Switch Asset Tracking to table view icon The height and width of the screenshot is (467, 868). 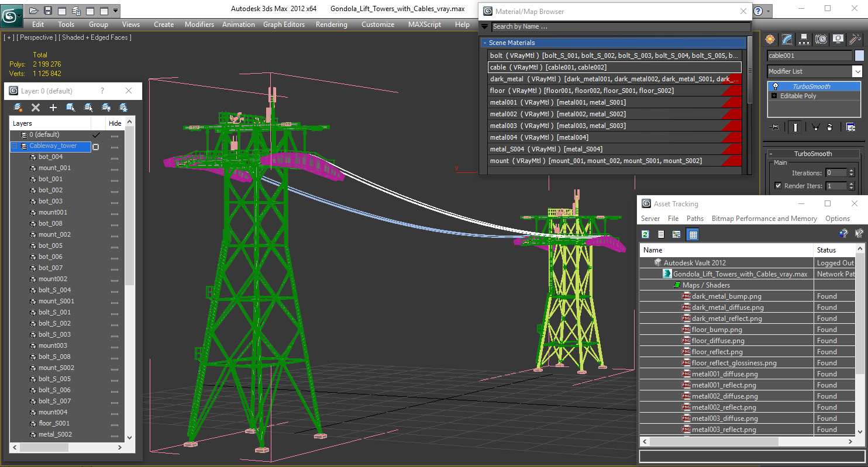[693, 234]
